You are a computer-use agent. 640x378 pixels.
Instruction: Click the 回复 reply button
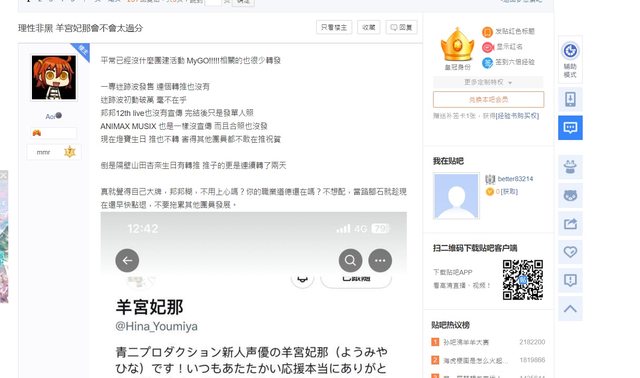pyautogui.click(x=402, y=27)
